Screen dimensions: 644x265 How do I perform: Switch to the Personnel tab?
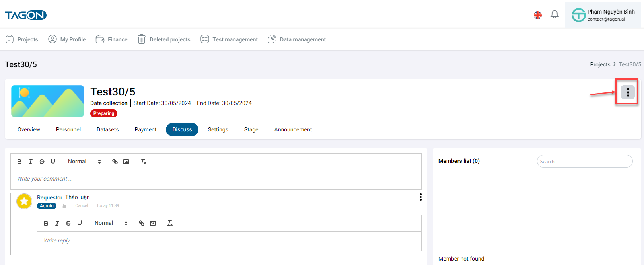tap(68, 129)
